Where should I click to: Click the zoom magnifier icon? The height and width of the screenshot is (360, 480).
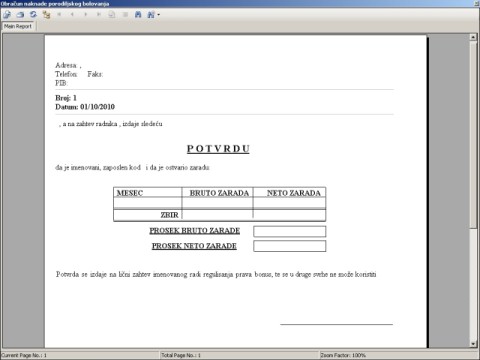coord(151,15)
